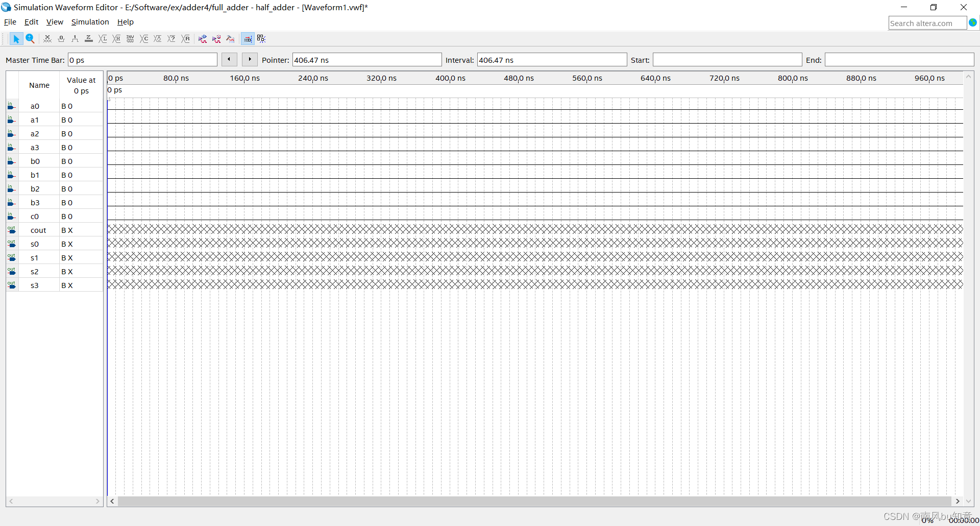Select input signal a1 row

[x=55, y=120]
